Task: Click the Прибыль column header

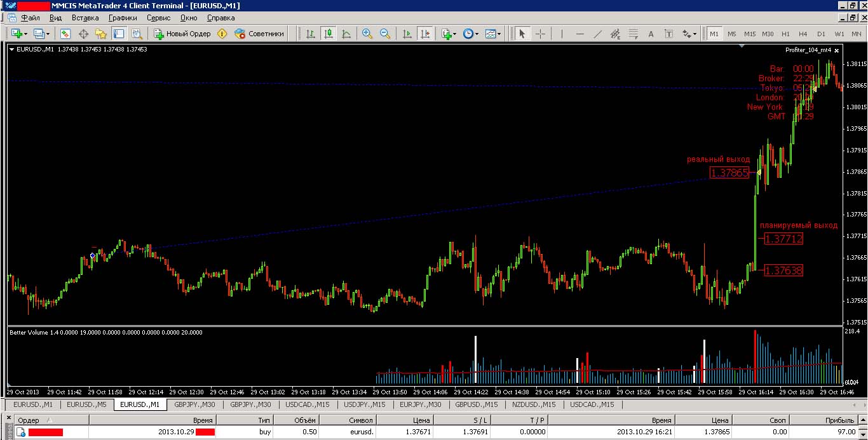Action: tap(839, 420)
